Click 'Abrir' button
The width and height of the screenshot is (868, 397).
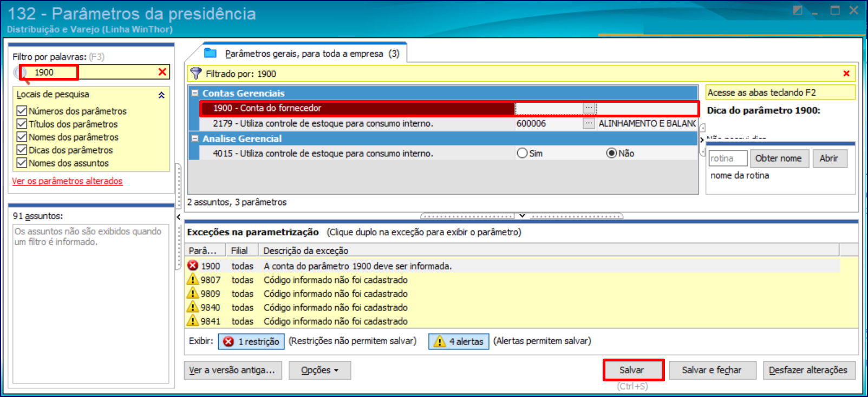coord(829,158)
